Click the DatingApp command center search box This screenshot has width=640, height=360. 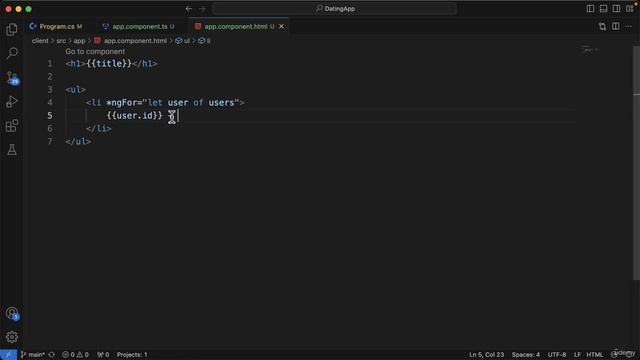pyautogui.click(x=335, y=9)
